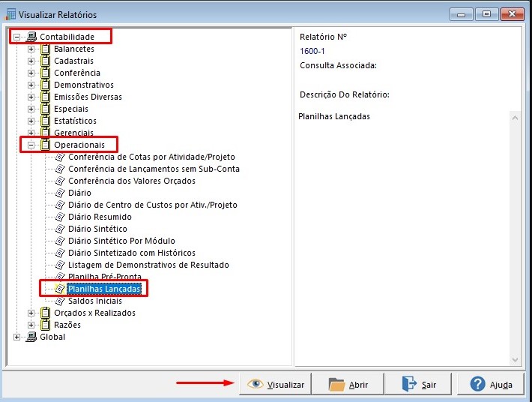Expand the Estatísticos node
This screenshot has width=532, height=402.
[31, 121]
